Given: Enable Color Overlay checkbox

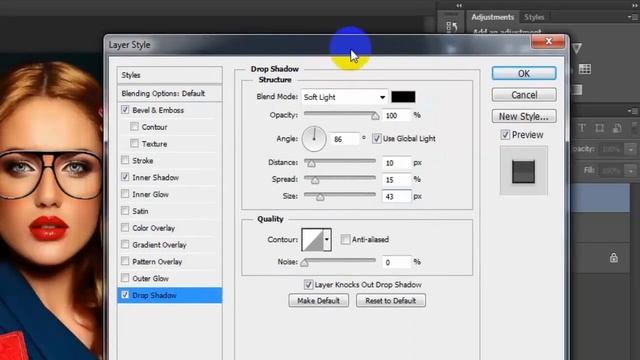Looking at the screenshot, I should click(125, 227).
